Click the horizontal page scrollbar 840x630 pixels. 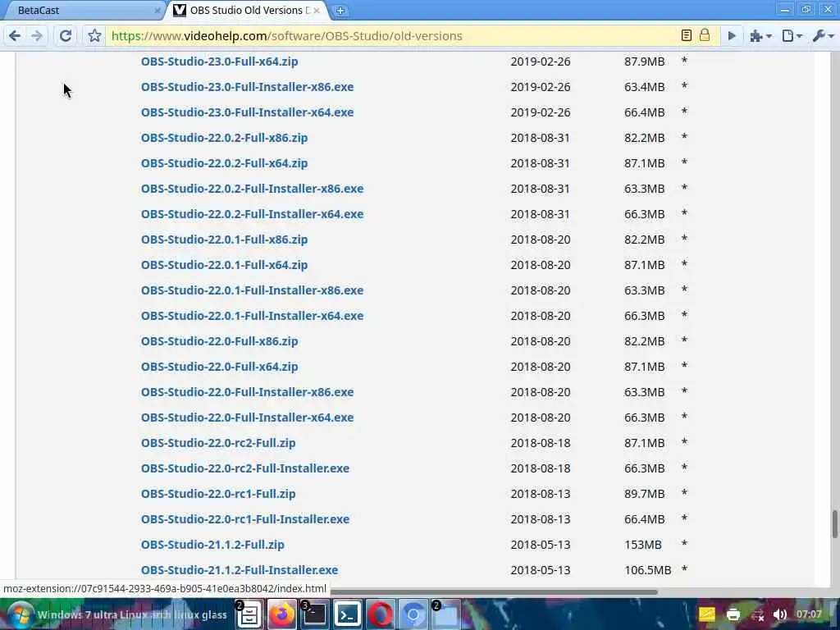pyautogui.click(x=493, y=592)
